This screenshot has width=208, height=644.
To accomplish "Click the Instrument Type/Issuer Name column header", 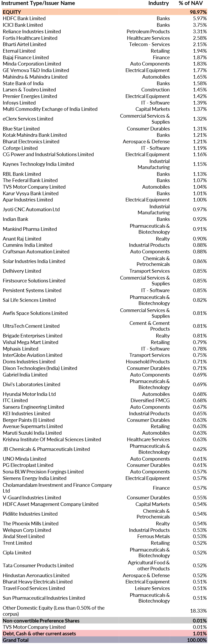I will pyautogui.click(x=39, y=3).
